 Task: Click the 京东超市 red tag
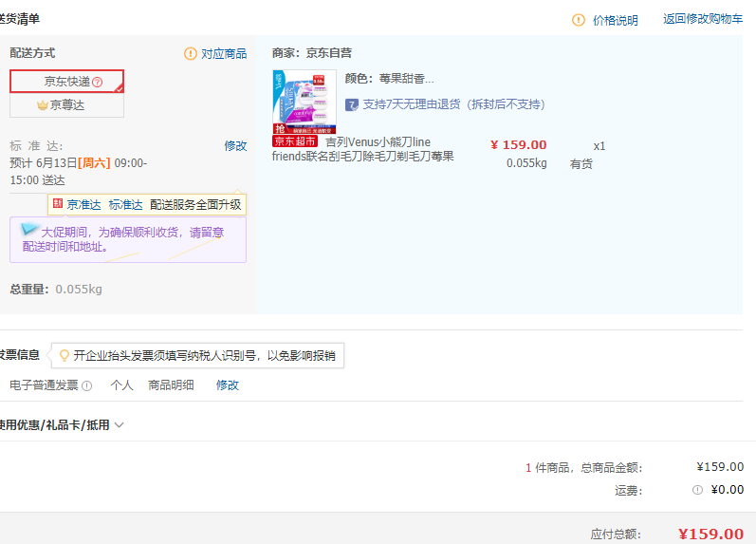295,141
